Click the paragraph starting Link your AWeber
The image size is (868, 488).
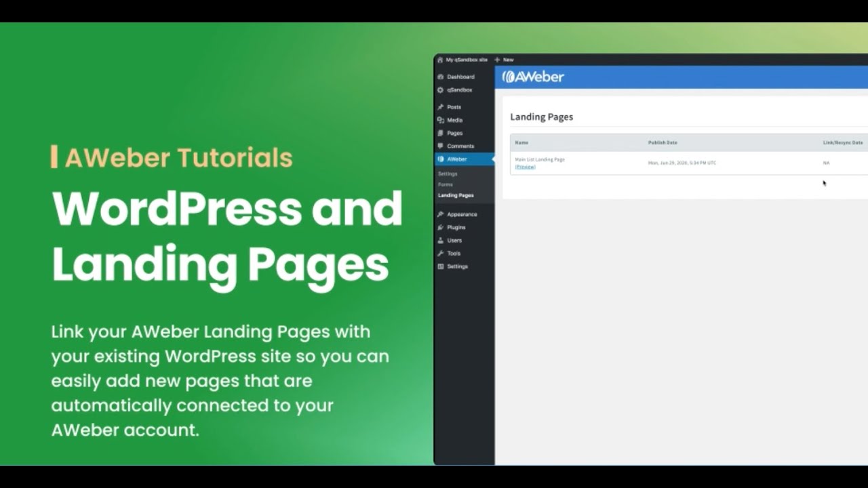pyautogui.click(x=220, y=381)
